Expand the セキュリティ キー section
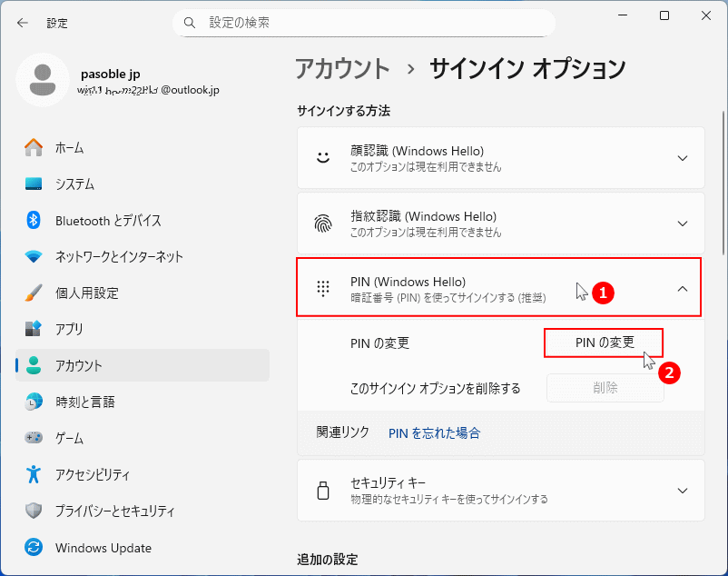 tap(682, 490)
